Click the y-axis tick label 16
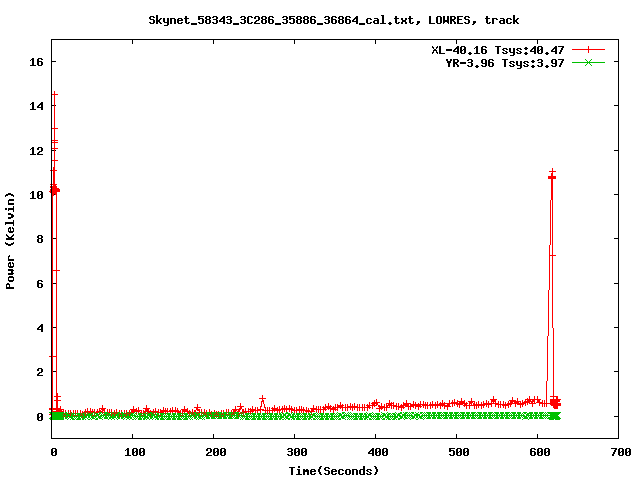640x480 pixels. (x=36, y=62)
